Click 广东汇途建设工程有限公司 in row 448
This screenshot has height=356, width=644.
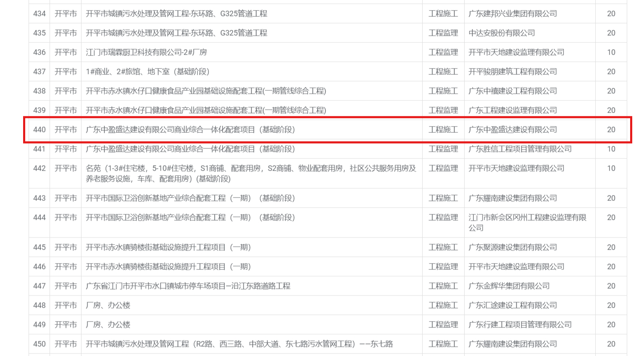click(513, 306)
